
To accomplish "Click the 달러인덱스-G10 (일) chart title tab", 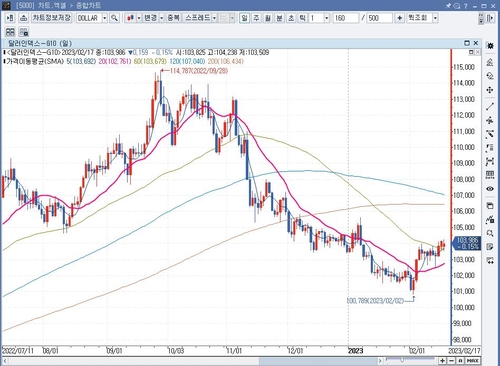I will (x=40, y=43).
